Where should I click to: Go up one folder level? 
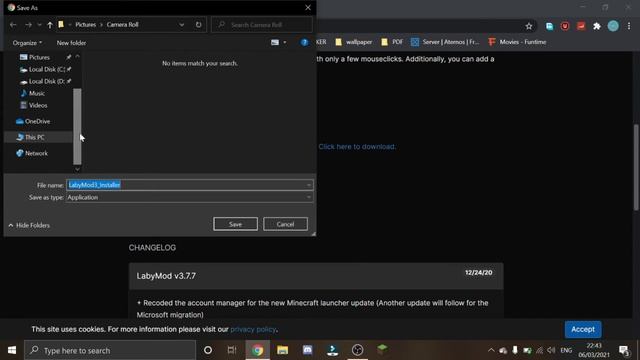coord(50,25)
